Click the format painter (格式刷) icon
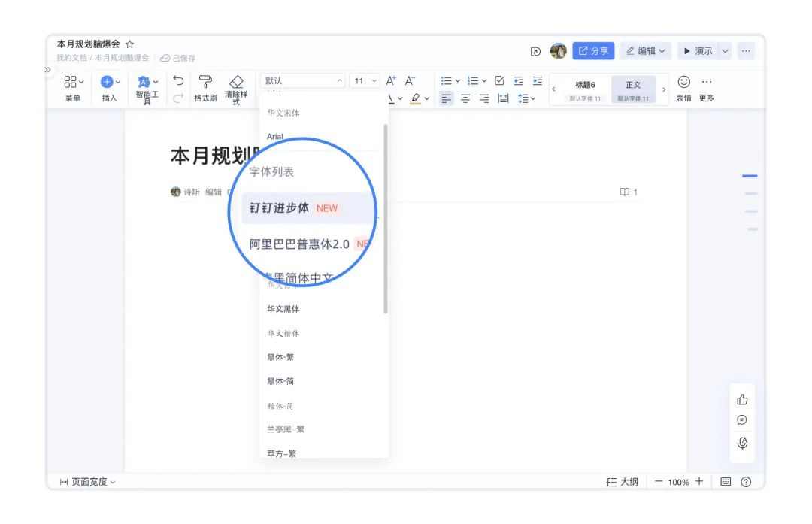Screen dimensions: 812x524 [205, 82]
